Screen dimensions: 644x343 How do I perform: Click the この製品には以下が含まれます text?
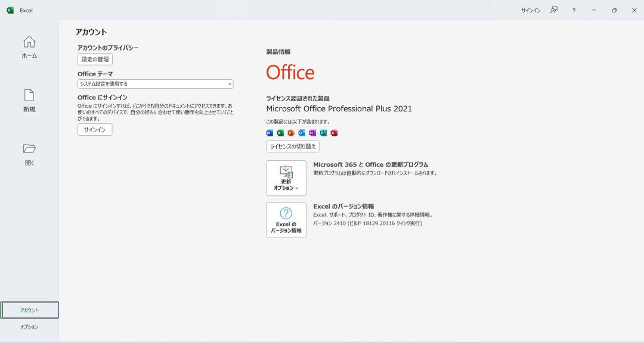[298, 122]
